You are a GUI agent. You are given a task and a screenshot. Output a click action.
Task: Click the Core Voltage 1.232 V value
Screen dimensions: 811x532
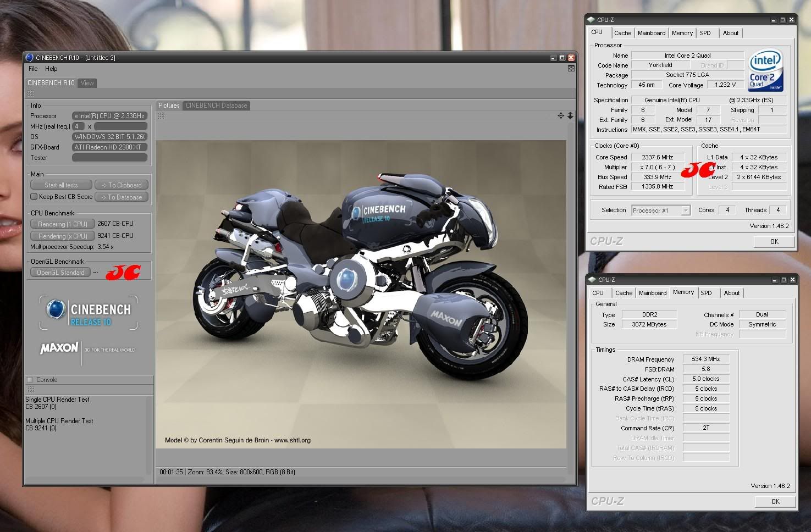725,85
